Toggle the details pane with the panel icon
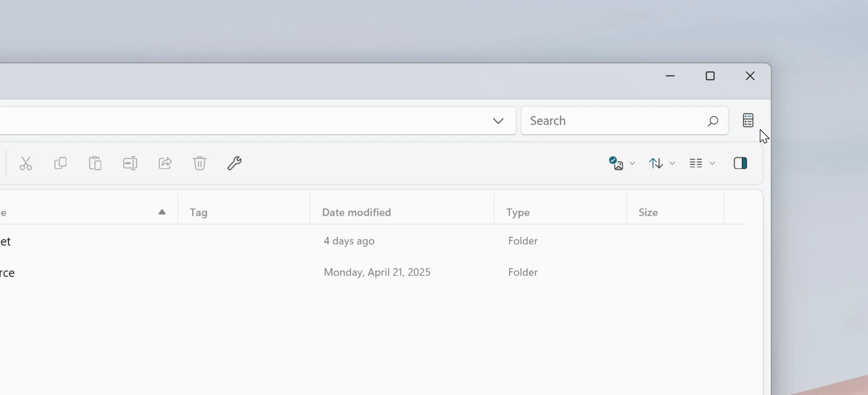868x395 pixels. point(741,163)
